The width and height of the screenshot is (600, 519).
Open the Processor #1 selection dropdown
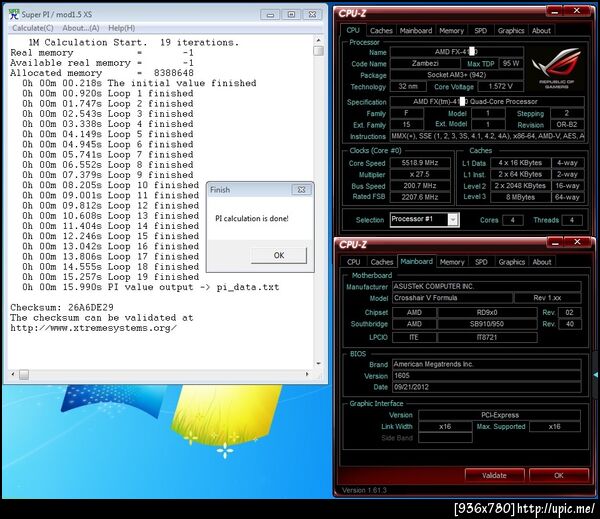(424, 220)
